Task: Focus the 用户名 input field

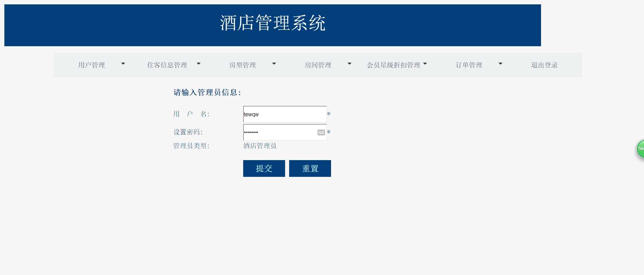Action: point(285,114)
